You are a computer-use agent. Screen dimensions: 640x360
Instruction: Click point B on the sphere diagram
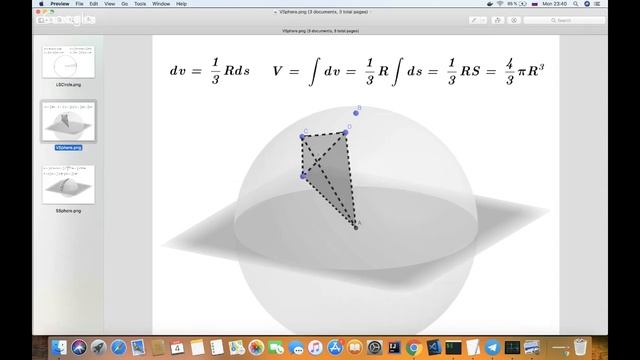click(356, 113)
